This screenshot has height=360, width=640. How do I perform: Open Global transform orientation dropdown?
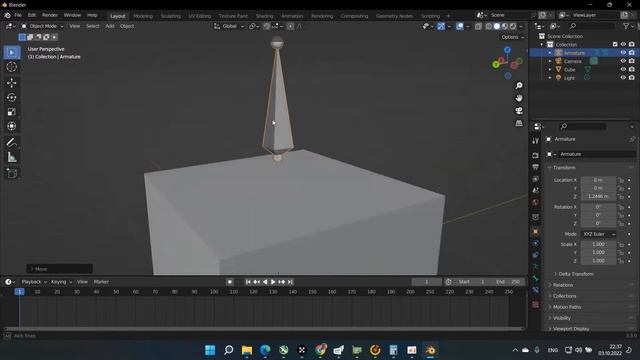(229, 26)
